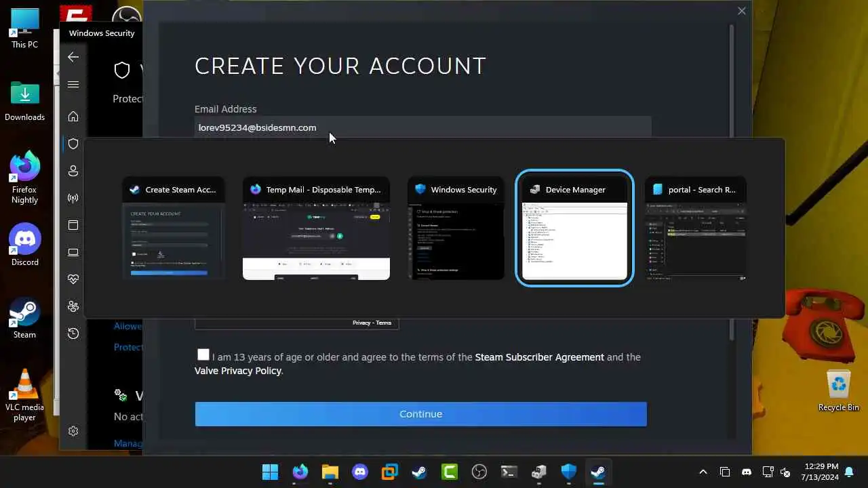Open Camtasia icon in taskbar
The image size is (868, 488).
click(449, 472)
